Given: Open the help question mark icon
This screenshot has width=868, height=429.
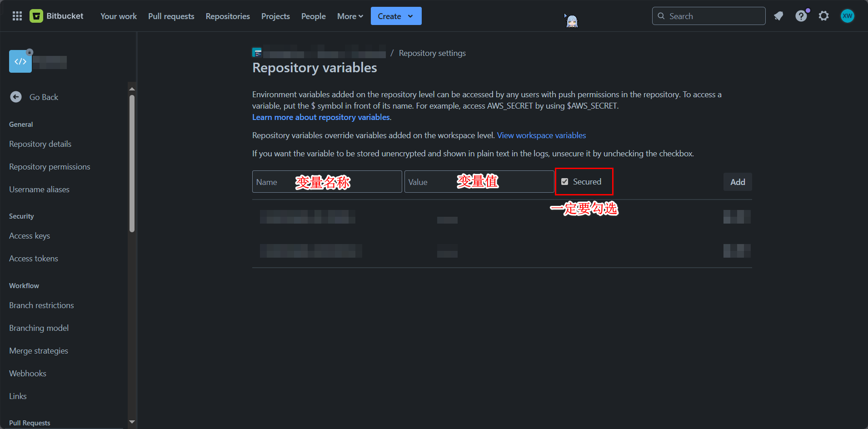Looking at the screenshot, I should 801,16.
